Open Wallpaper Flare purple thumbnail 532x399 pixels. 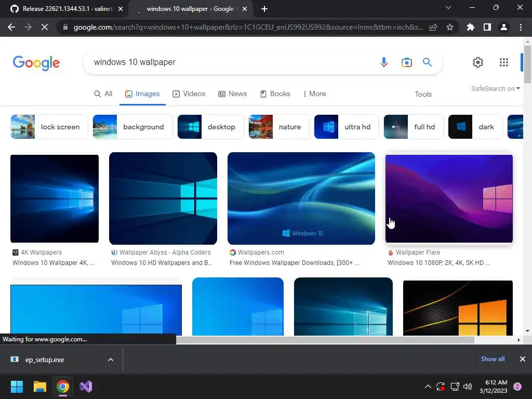click(x=449, y=199)
